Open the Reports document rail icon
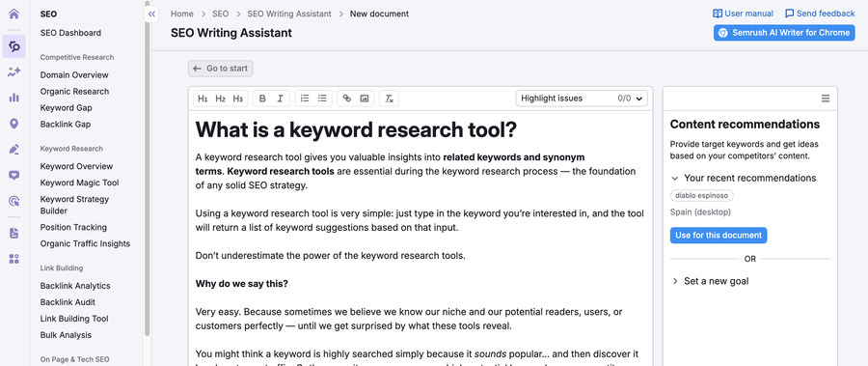This screenshot has width=868, height=366. pos(14,233)
